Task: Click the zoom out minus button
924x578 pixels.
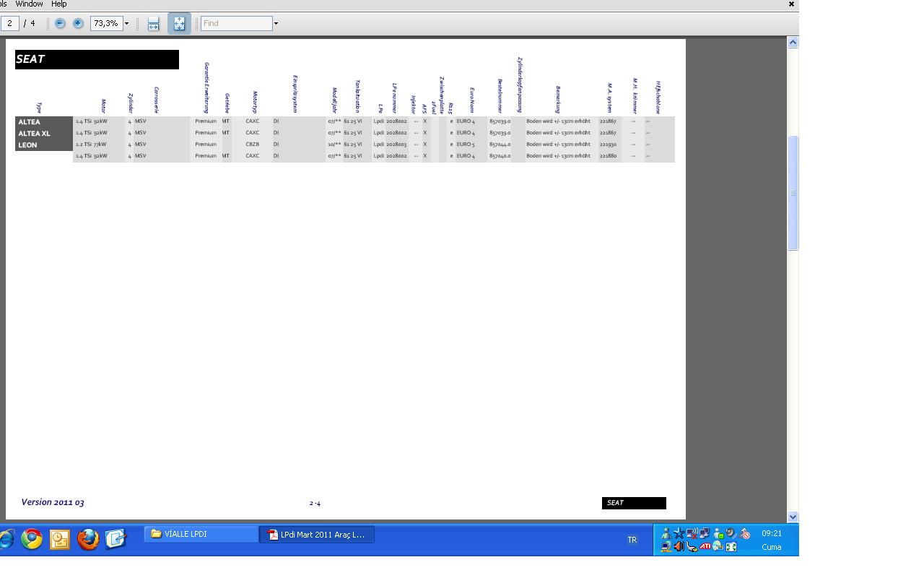Action: click(x=60, y=23)
